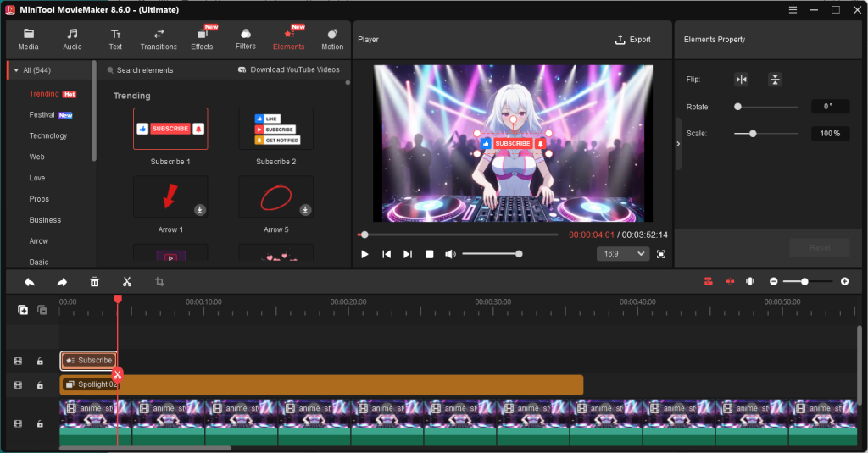The height and width of the screenshot is (453, 868).
Task: Flip the element vertically
Action: click(x=775, y=80)
